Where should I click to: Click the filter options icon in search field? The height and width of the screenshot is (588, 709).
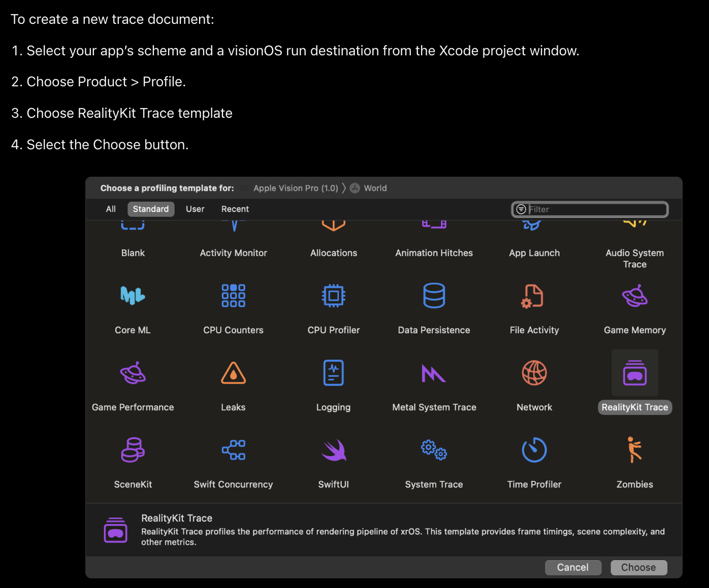tap(521, 209)
